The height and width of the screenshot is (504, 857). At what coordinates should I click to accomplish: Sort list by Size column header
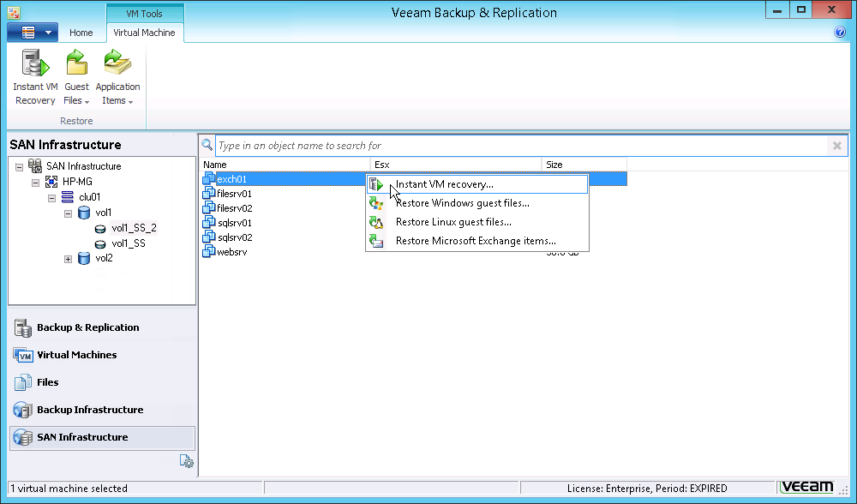click(584, 165)
